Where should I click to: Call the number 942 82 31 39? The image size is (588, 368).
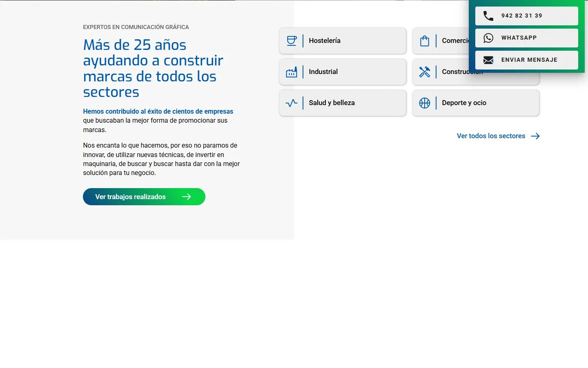pyautogui.click(x=527, y=16)
